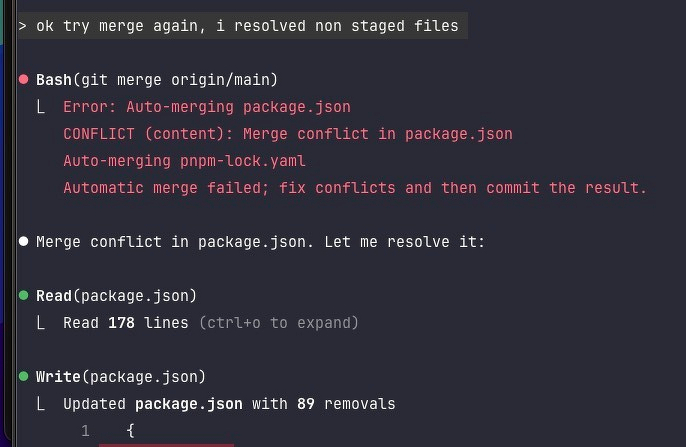This screenshot has height=447, width=686.
Task: Click line number 1 in the diff
Action: 85,431
